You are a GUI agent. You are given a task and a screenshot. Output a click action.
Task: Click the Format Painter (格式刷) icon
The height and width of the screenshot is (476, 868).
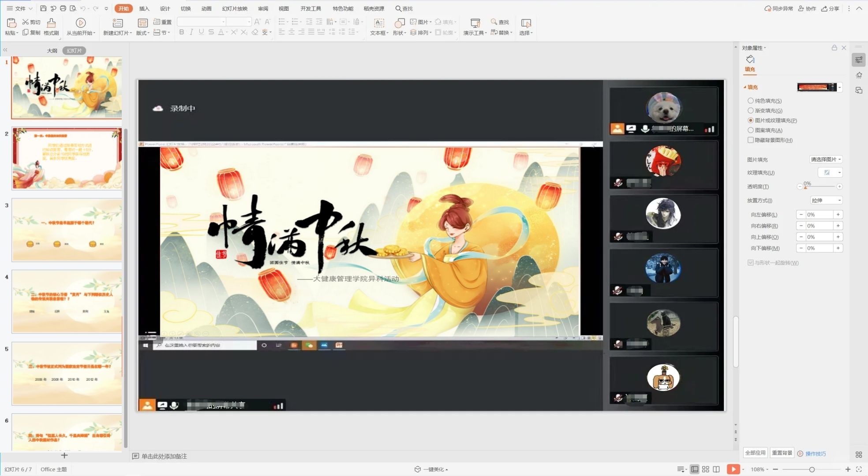(51, 23)
